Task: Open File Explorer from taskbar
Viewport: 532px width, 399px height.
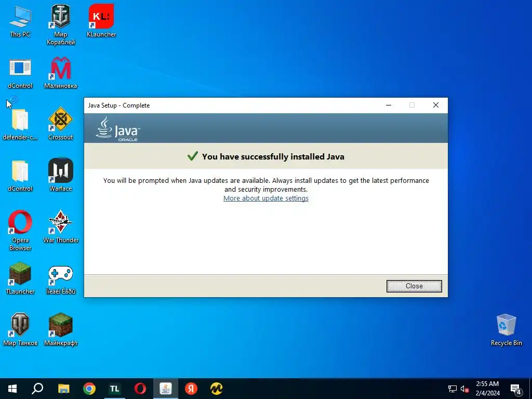Action: click(63, 389)
